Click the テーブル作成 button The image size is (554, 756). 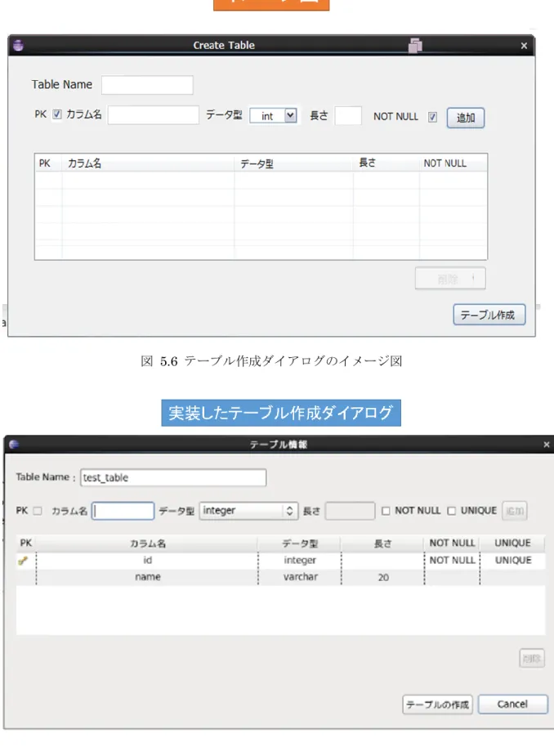(x=489, y=315)
